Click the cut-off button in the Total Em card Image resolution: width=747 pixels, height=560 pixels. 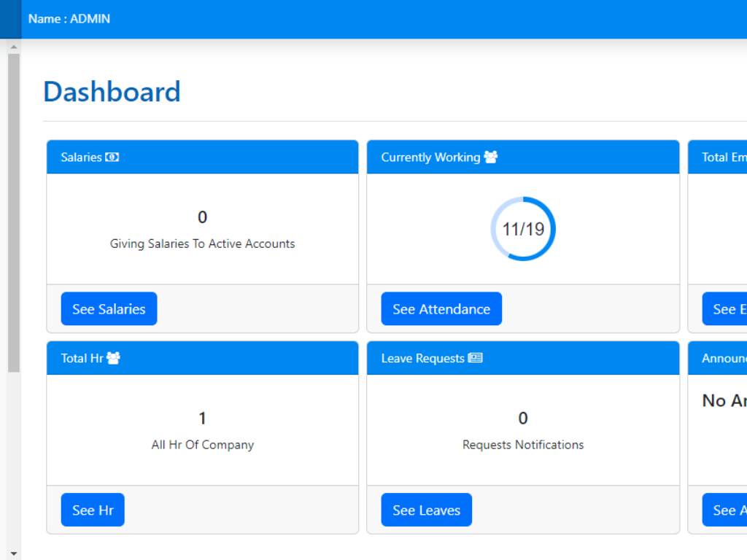pos(724,309)
